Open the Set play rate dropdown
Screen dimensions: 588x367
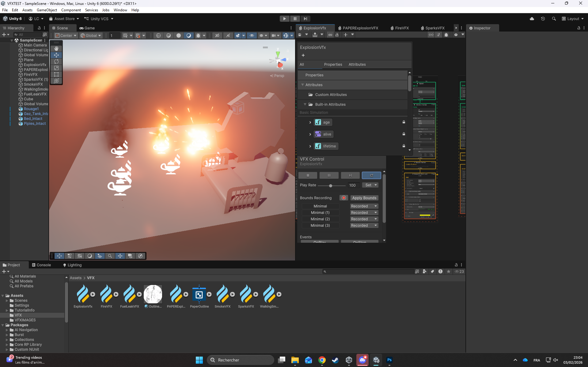click(x=370, y=185)
